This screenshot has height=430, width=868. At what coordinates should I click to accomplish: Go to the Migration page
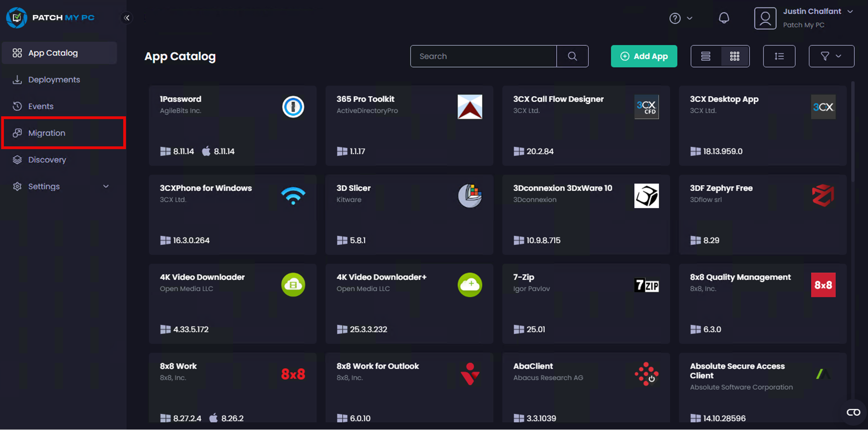47,133
